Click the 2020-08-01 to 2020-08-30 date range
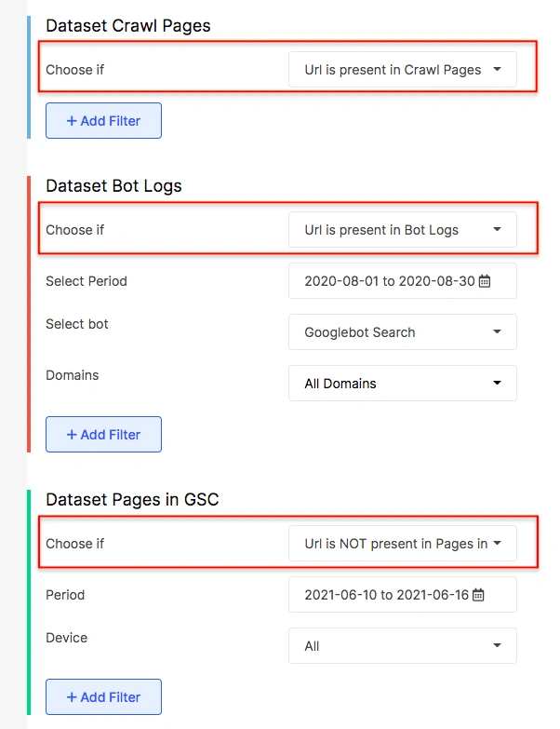Screen dimensions: 560x729 click(x=389, y=281)
